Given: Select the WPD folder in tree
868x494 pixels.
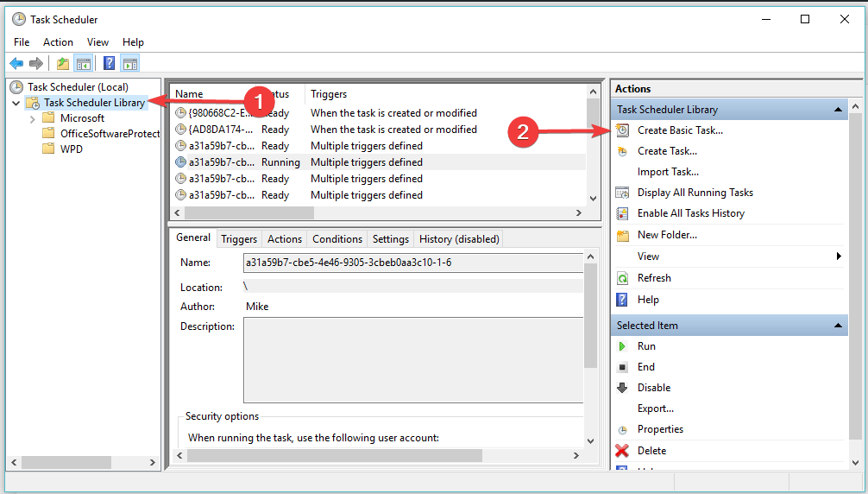Looking at the screenshot, I should 72,149.
